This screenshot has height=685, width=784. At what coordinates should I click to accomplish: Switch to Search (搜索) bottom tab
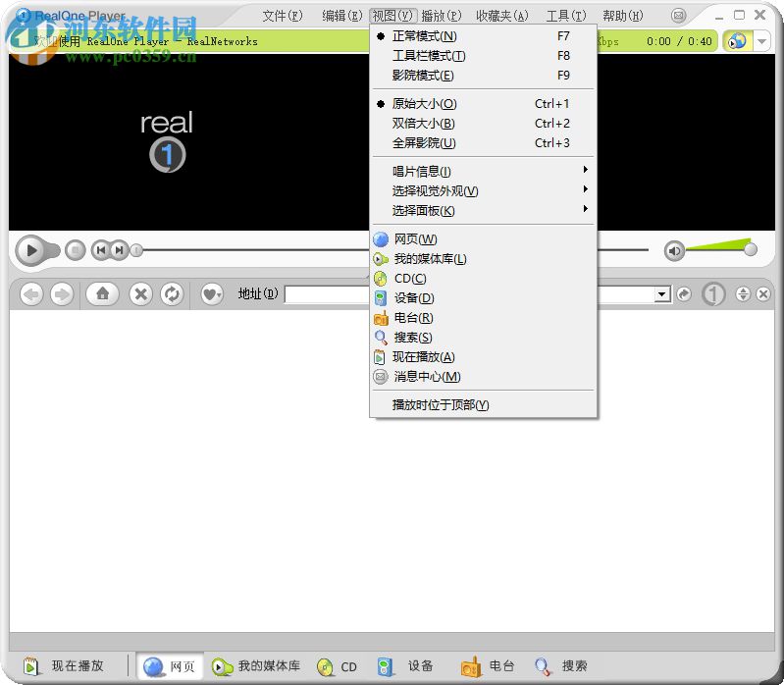(x=560, y=666)
